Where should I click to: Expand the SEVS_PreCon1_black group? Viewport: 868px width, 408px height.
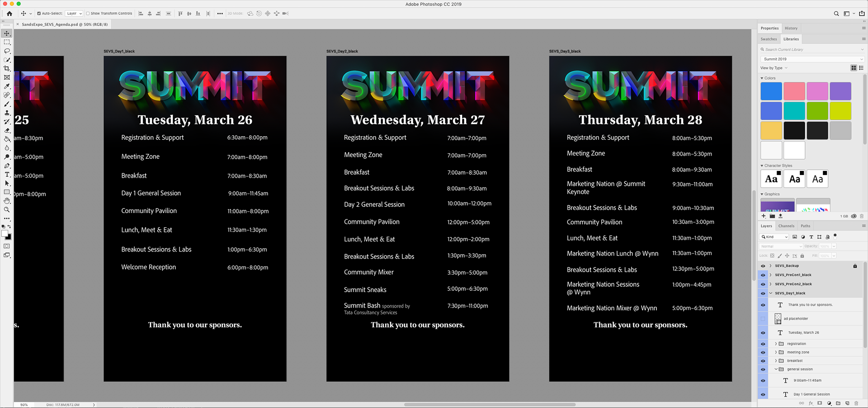tap(771, 275)
